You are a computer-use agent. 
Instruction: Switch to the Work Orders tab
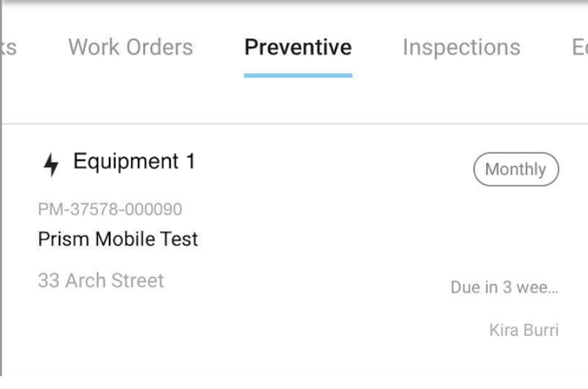pos(130,47)
